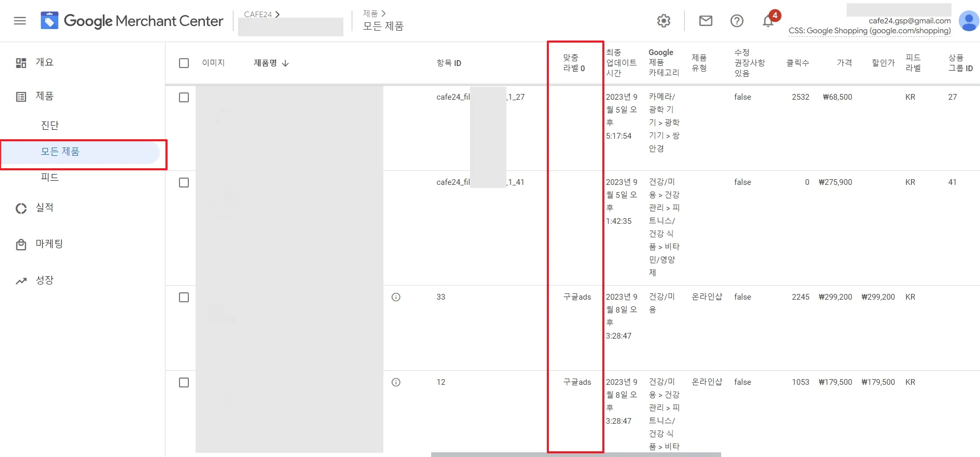The width and height of the screenshot is (980, 457).
Task: Click the 가격 column header
Action: coord(844,63)
